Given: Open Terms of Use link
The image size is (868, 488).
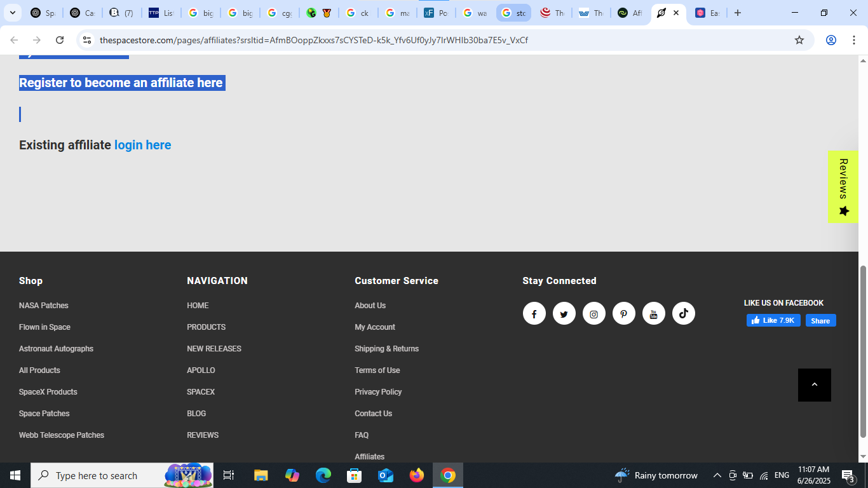Looking at the screenshot, I should click(x=377, y=370).
